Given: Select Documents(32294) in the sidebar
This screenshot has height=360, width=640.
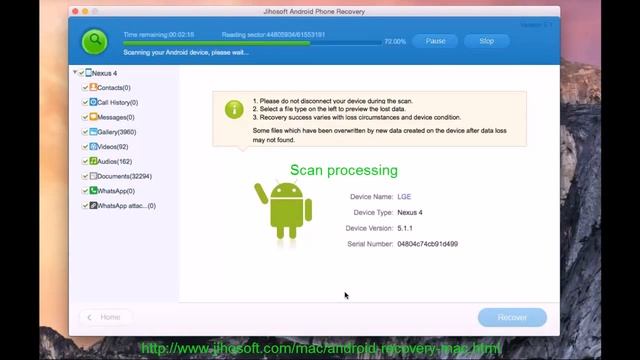Looking at the screenshot, I should click(124, 176).
